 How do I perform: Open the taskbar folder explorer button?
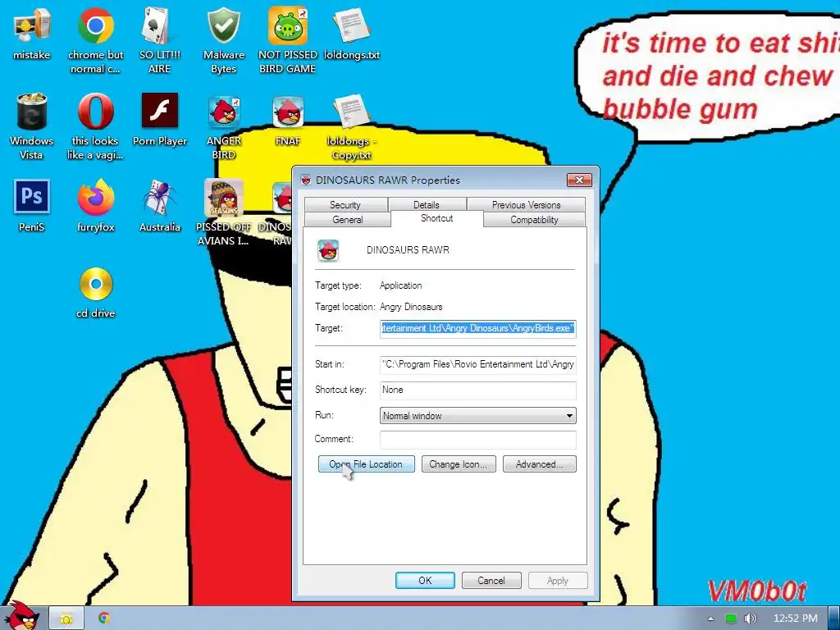click(x=66, y=619)
